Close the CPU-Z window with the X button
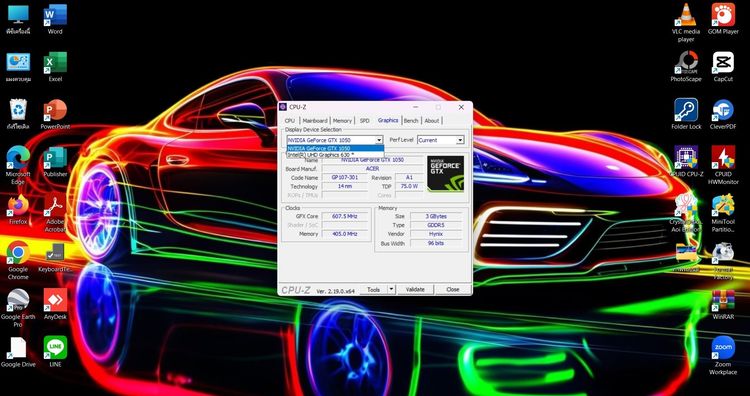The width and height of the screenshot is (750, 396). tap(461, 107)
